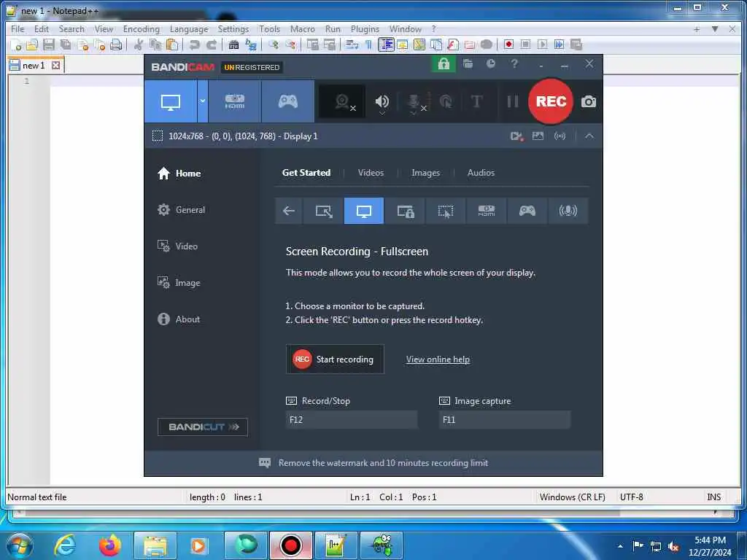Open Video settings in Bandicam sidebar

pyautogui.click(x=177, y=246)
